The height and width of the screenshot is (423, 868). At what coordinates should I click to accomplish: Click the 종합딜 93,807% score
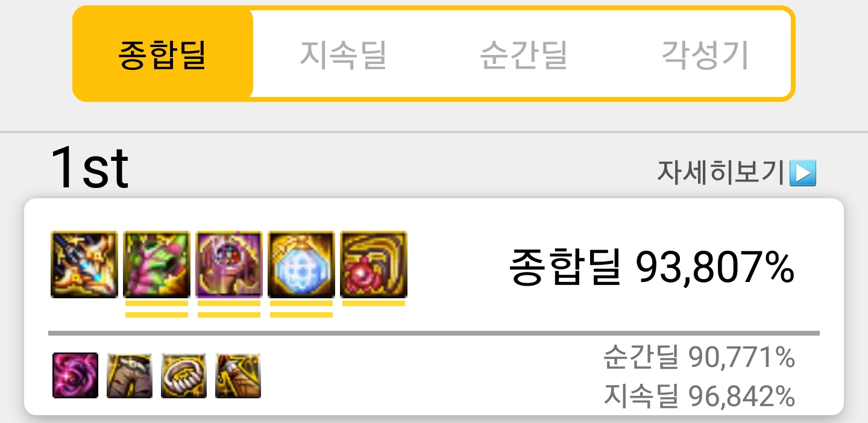click(x=652, y=268)
